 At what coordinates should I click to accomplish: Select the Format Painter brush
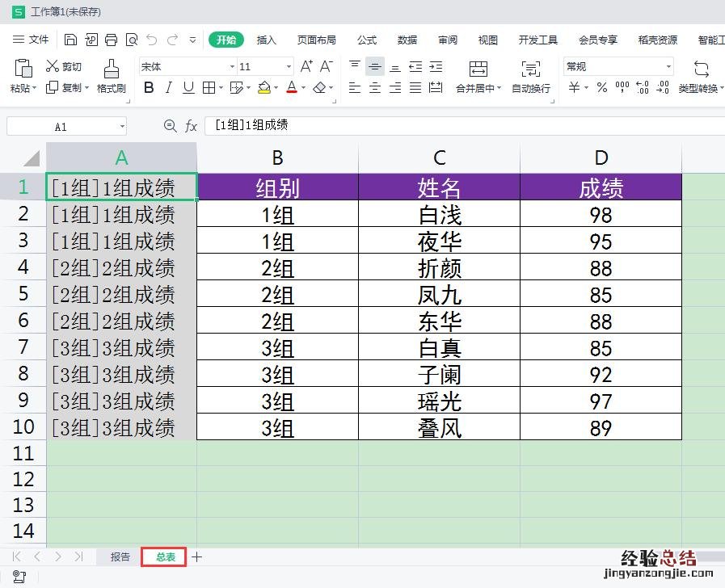click(111, 69)
